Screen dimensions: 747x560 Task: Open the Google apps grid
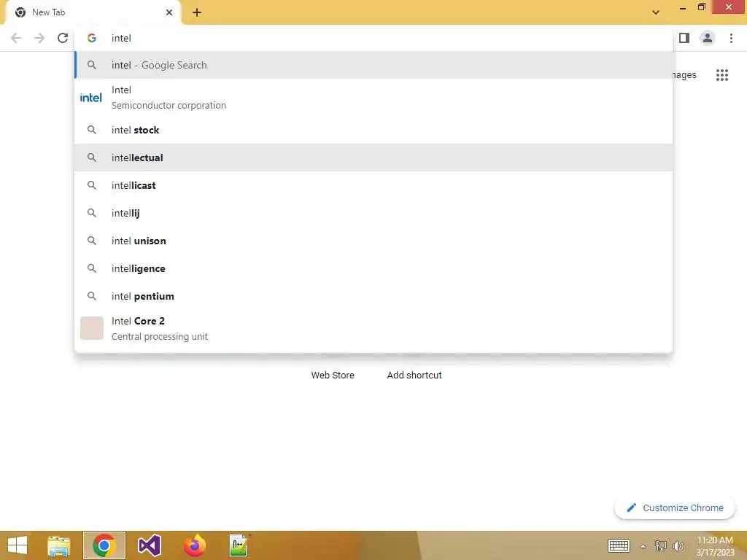721,75
